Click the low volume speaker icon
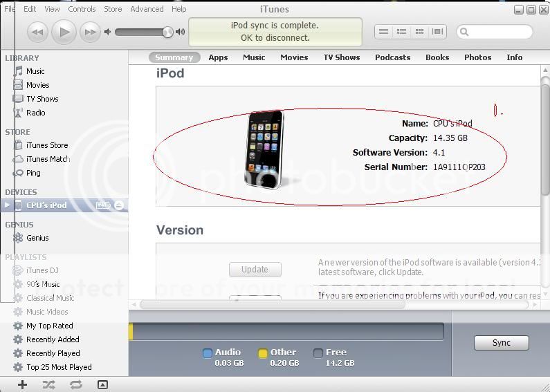This screenshot has width=550, height=392. coord(107,32)
